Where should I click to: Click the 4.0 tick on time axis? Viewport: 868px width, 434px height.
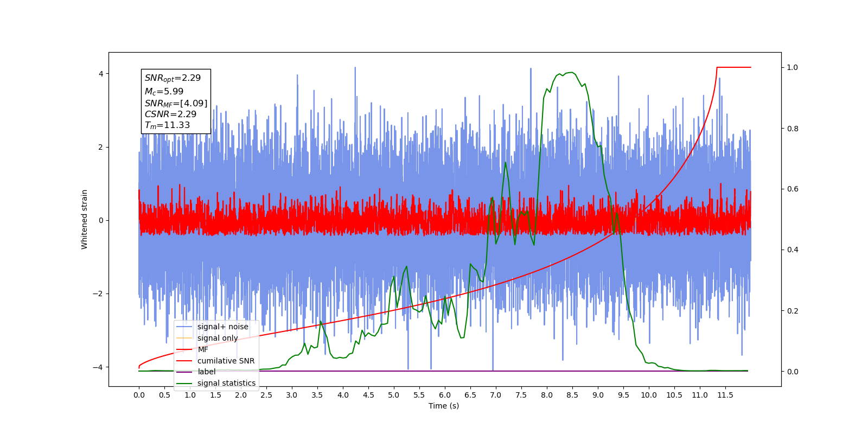(x=343, y=395)
